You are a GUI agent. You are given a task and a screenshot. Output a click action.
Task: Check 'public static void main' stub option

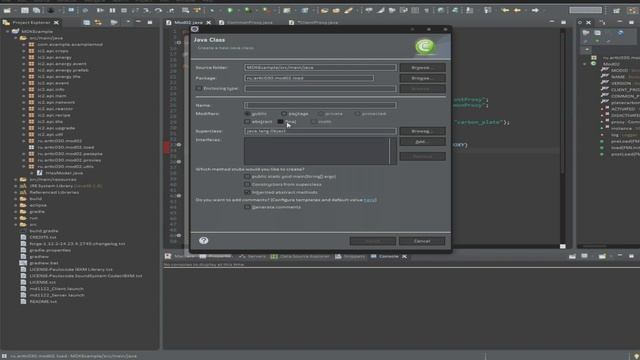click(247, 176)
